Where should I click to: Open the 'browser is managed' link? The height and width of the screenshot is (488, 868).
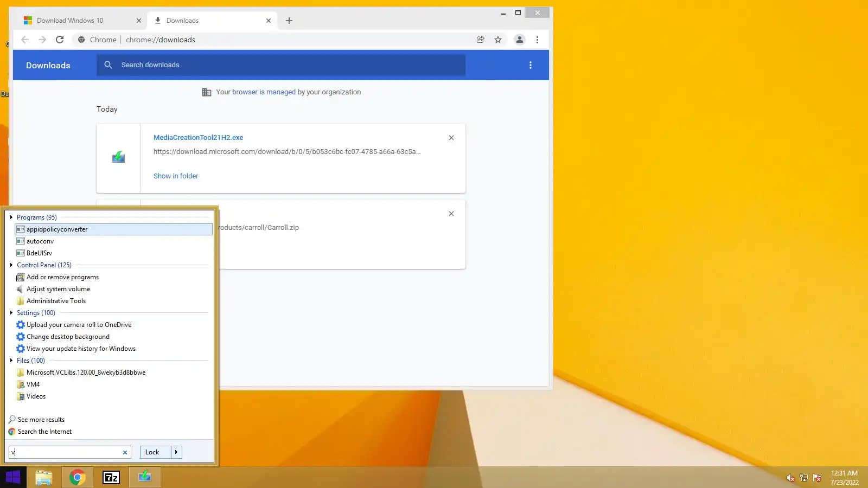point(264,92)
